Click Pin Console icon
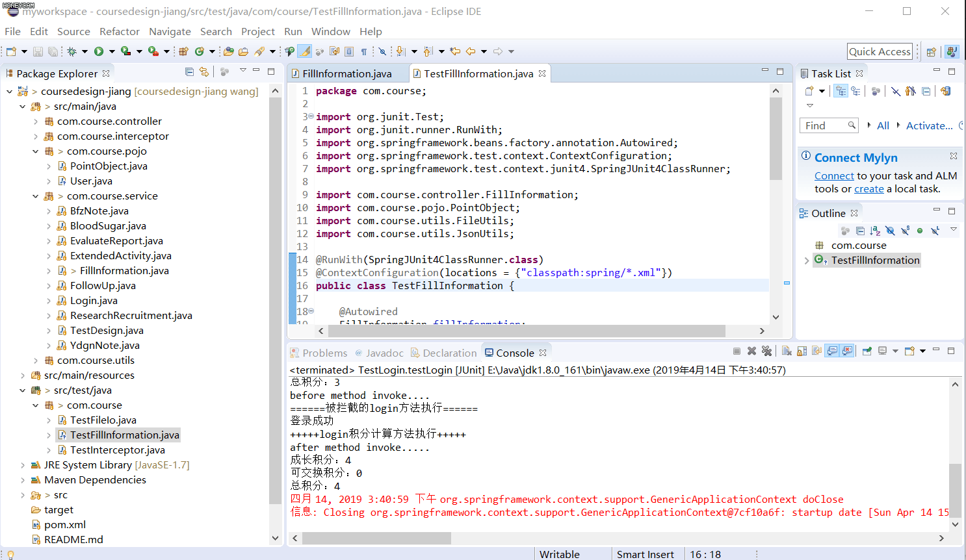The image size is (966, 560). 867,351
